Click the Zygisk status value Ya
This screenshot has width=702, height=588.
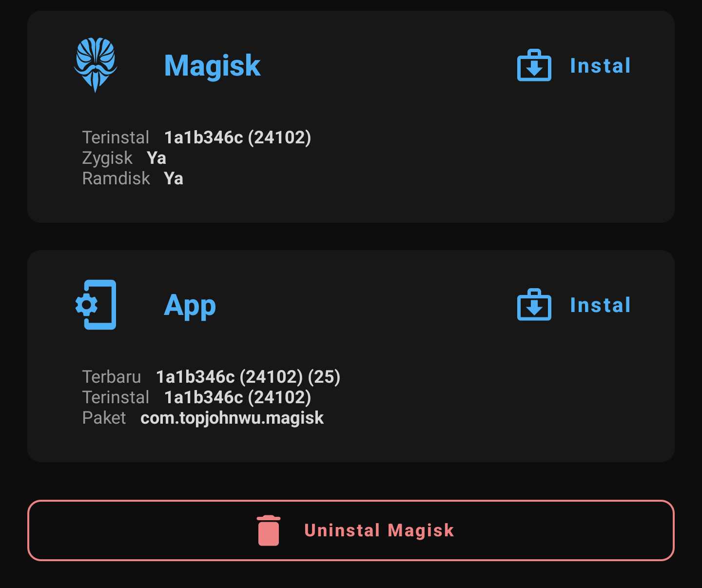click(156, 158)
